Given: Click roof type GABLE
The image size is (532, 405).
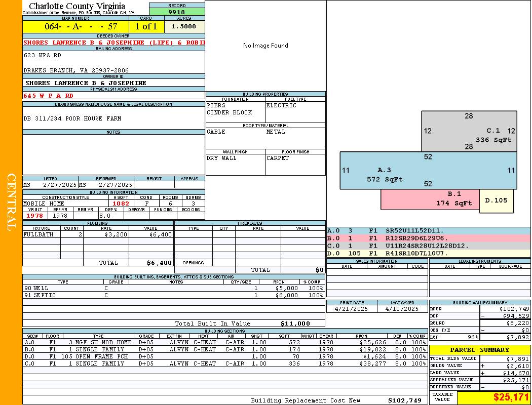Looking at the screenshot, I should [x=216, y=132].
